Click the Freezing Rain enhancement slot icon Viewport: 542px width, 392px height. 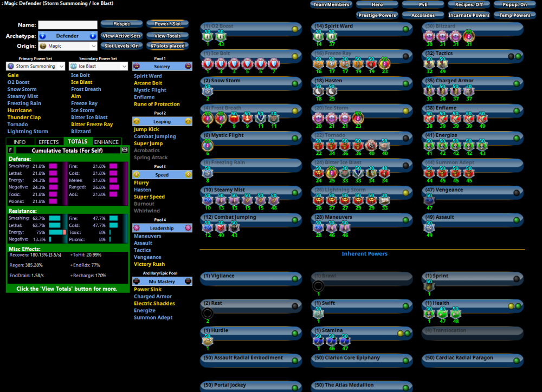208,173
